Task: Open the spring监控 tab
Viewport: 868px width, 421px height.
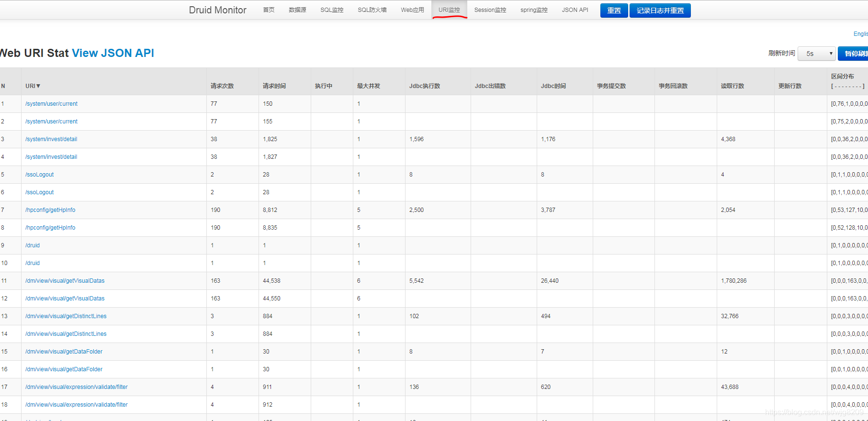Action: [x=534, y=10]
